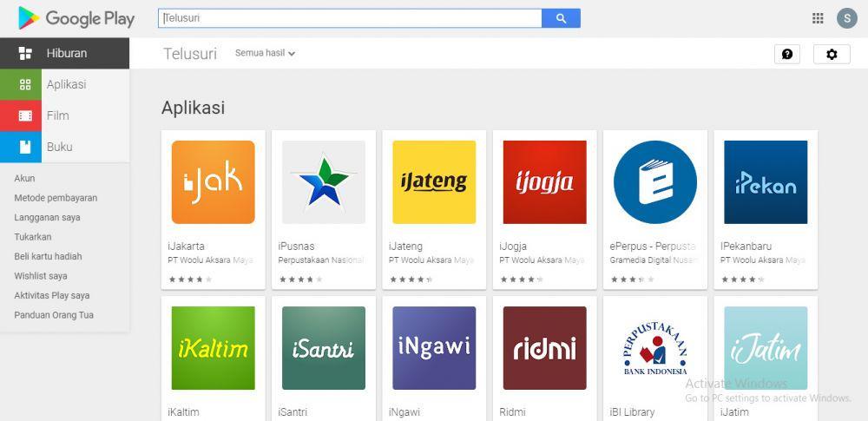The image size is (868, 421).
Task: Open the ePerpus blue book icon
Action: click(655, 182)
